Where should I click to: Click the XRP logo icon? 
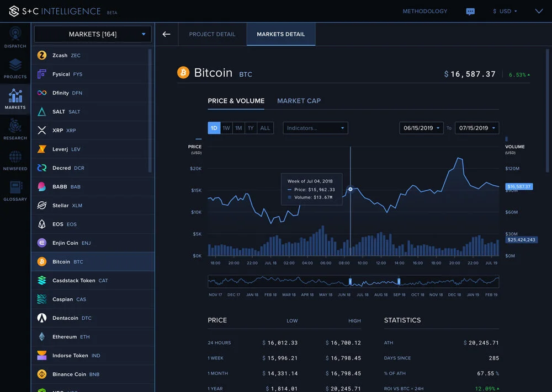[42, 130]
